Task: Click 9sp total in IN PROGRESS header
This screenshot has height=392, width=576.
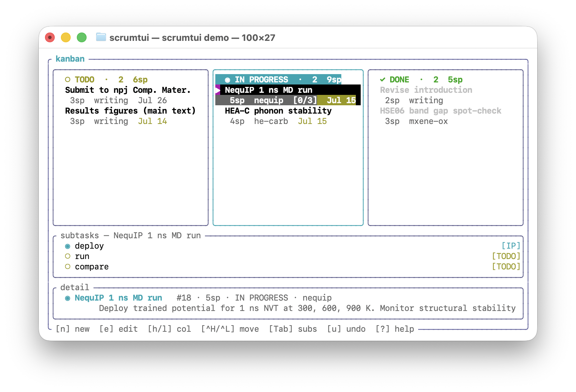Action: tap(334, 80)
